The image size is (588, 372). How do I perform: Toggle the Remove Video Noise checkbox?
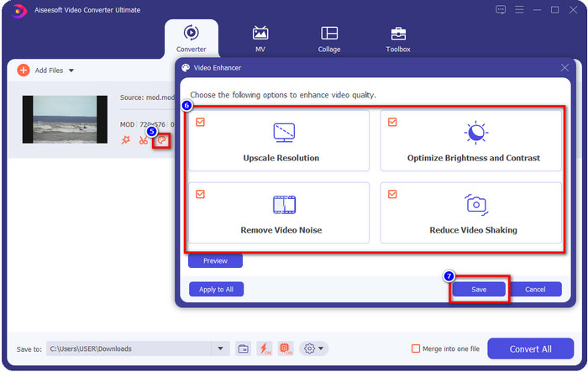(x=200, y=194)
